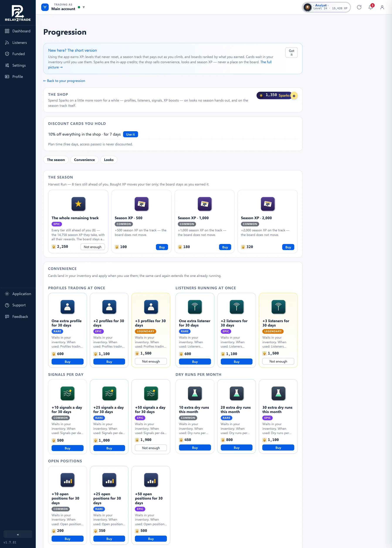
Task: Open Application preferences in sidebar
Action: (x=18, y=294)
